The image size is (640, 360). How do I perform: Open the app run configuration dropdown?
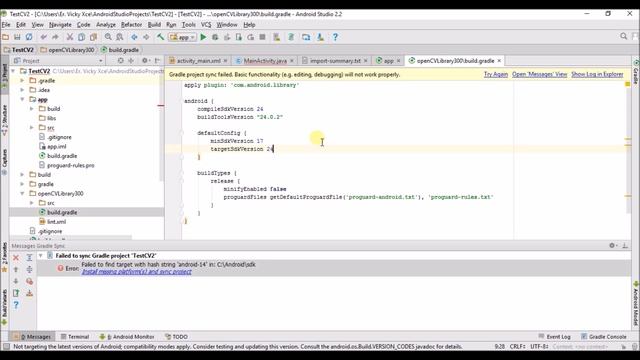click(x=182, y=37)
